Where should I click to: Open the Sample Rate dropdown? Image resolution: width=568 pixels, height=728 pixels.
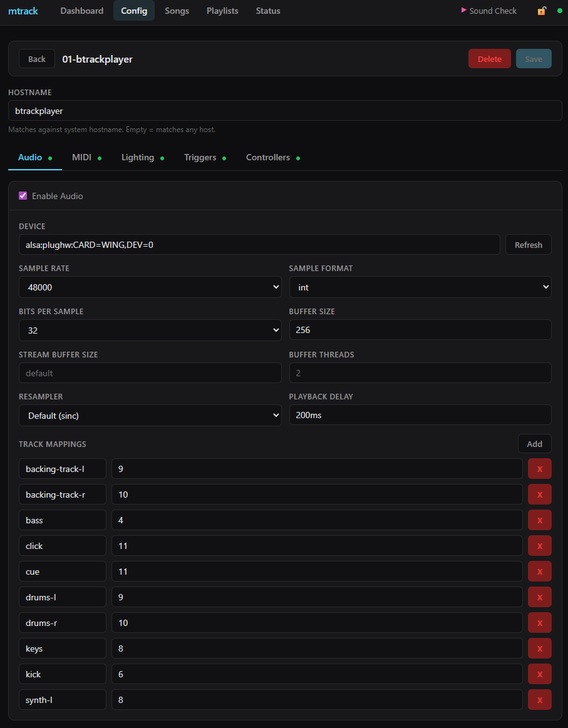150,287
